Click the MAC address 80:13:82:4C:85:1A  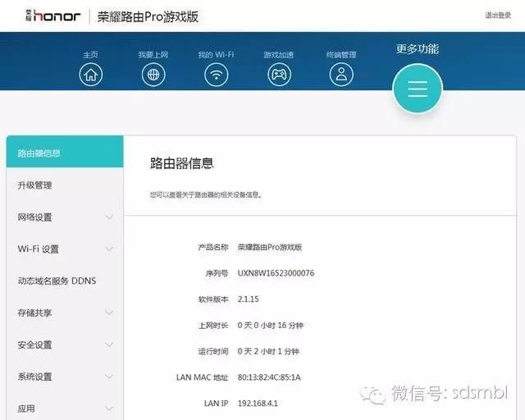pyautogui.click(x=269, y=377)
